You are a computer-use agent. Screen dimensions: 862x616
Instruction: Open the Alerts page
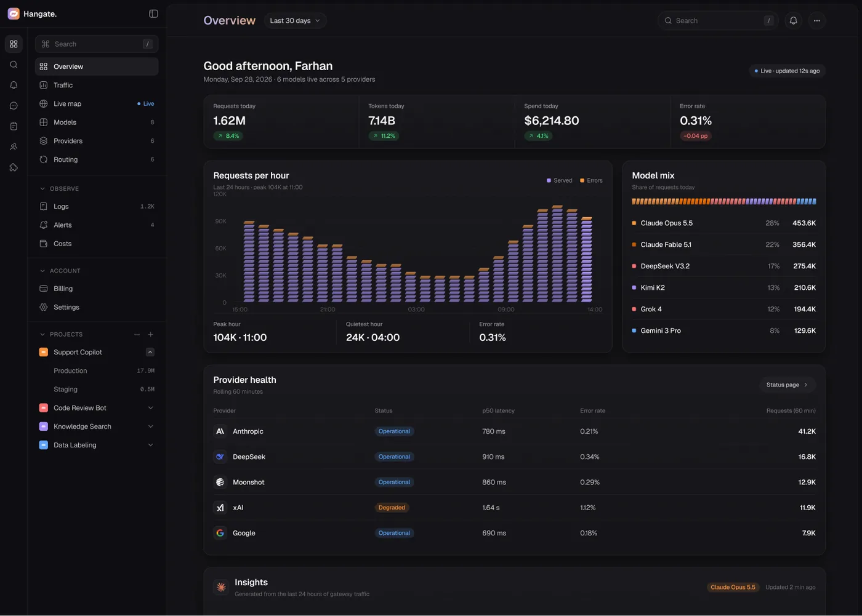click(97, 225)
